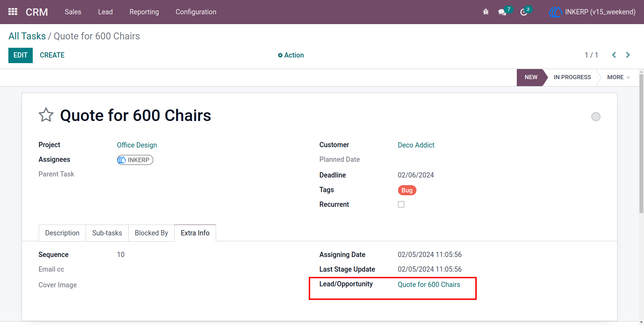Click the Sequence value 10
644x325 pixels.
[121, 255]
